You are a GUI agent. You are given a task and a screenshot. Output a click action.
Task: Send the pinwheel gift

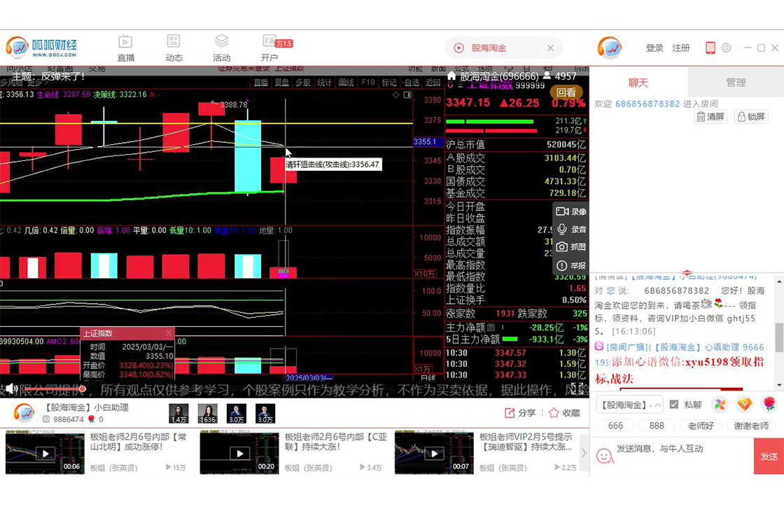(x=720, y=405)
